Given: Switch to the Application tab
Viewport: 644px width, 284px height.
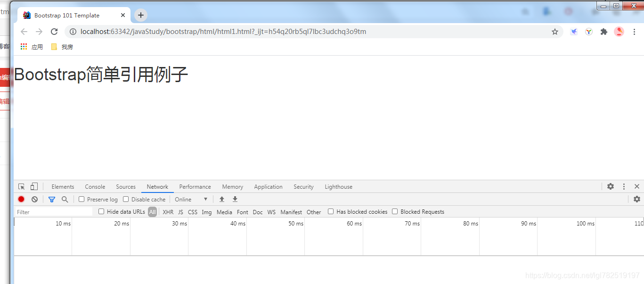Looking at the screenshot, I should coord(268,187).
